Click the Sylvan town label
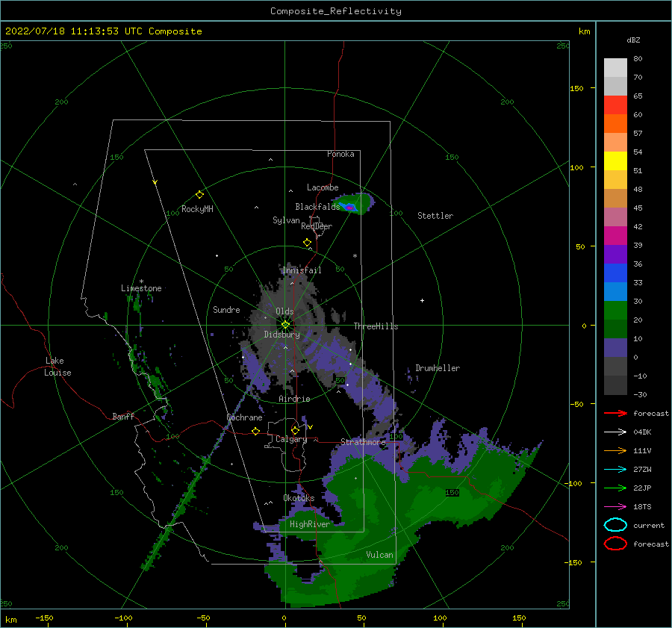 (286, 221)
